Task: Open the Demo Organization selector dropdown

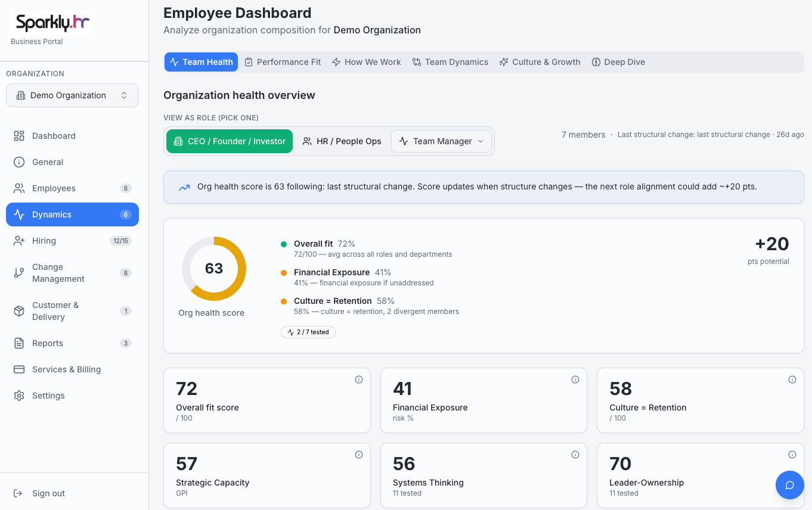Action: (x=72, y=95)
